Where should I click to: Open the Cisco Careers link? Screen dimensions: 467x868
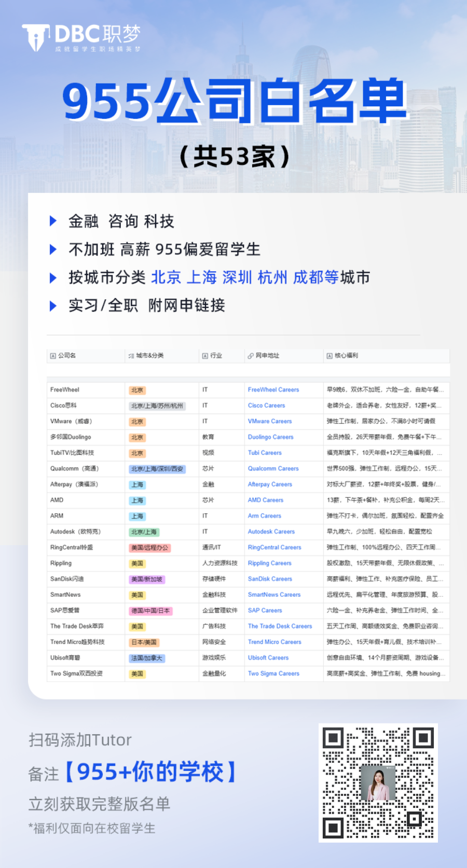[x=266, y=405]
